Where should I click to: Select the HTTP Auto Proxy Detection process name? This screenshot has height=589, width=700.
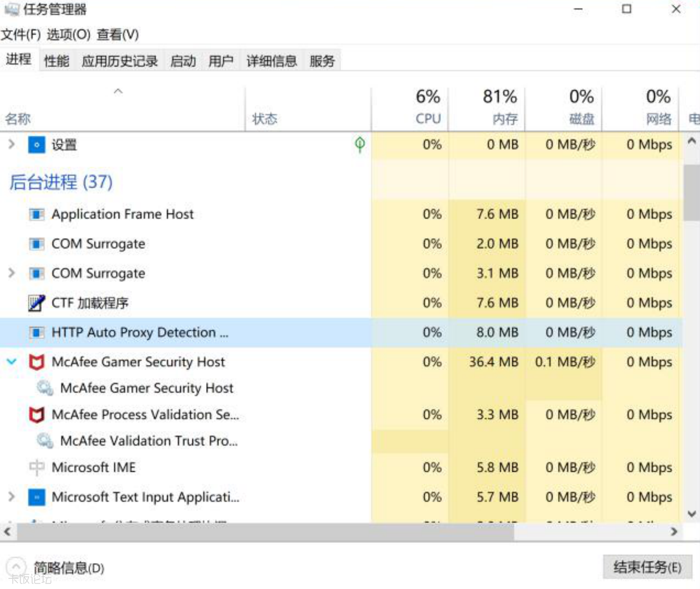[140, 333]
